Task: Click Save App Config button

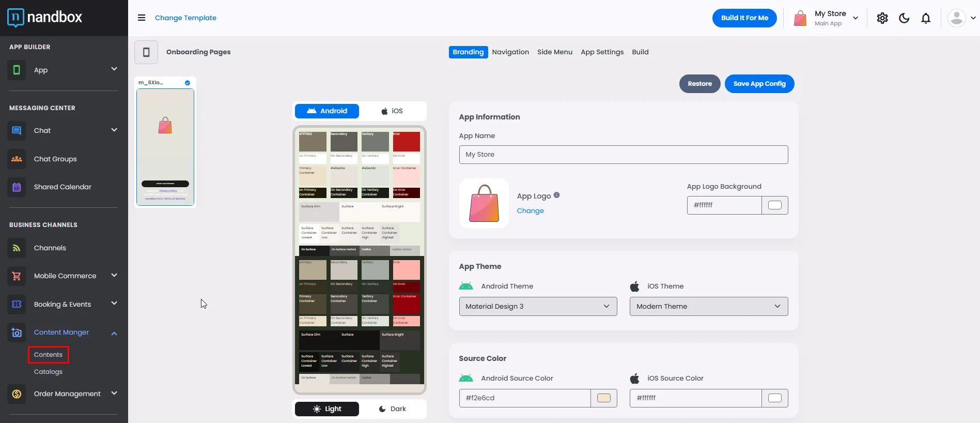Action: click(x=759, y=84)
